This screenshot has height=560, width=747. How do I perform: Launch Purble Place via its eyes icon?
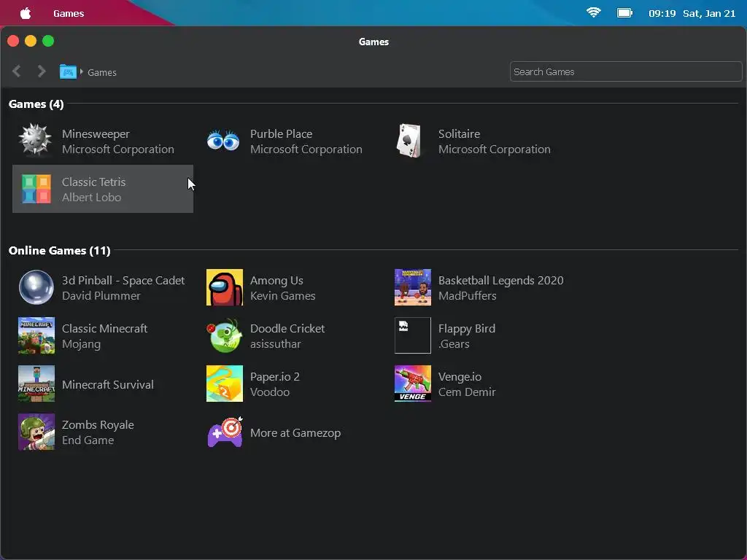[x=223, y=141]
